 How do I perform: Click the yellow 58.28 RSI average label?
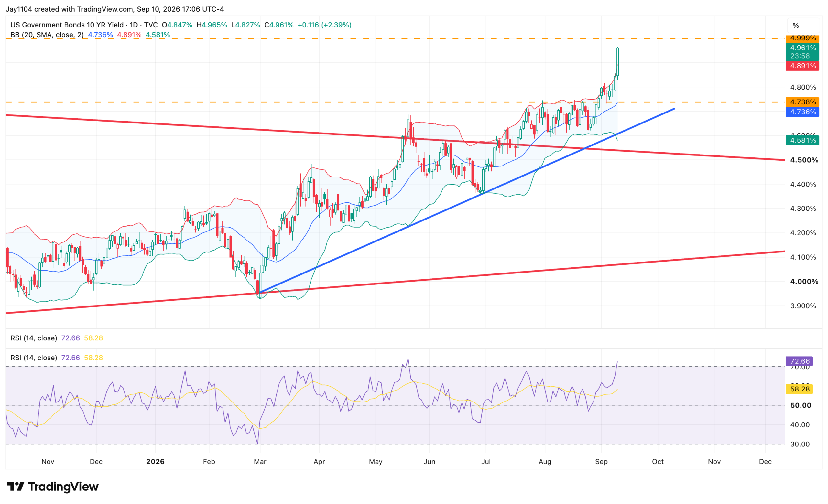click(x=799, y=389)
